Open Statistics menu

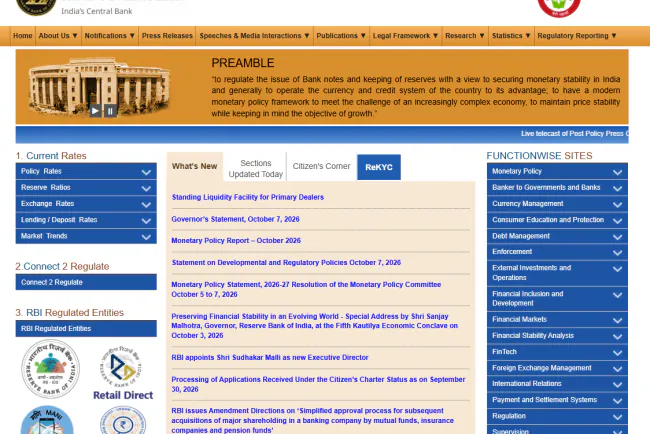click(x=511, y=36)
